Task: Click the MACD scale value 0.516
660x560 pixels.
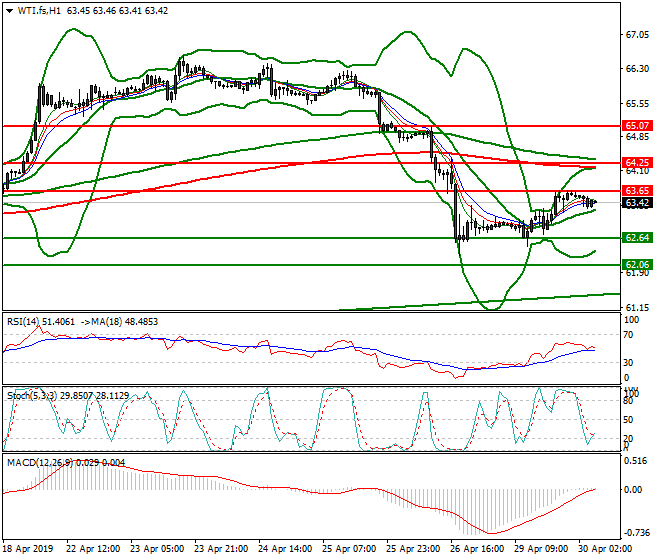Action: [635, 461]
